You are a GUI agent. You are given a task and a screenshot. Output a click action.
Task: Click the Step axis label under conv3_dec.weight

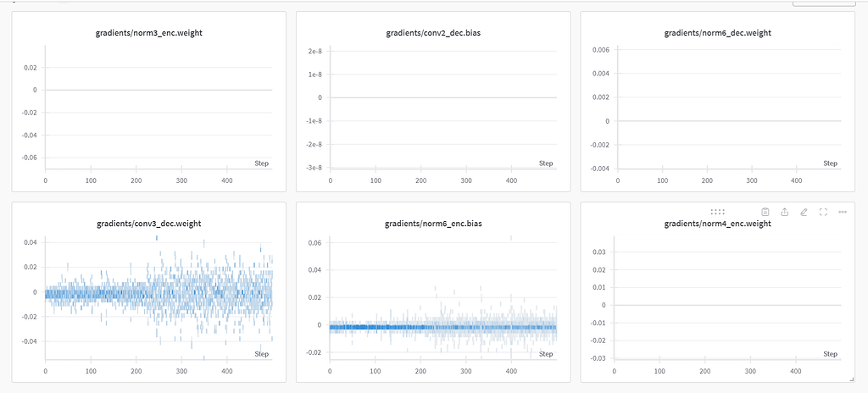[x=261, y=353]
